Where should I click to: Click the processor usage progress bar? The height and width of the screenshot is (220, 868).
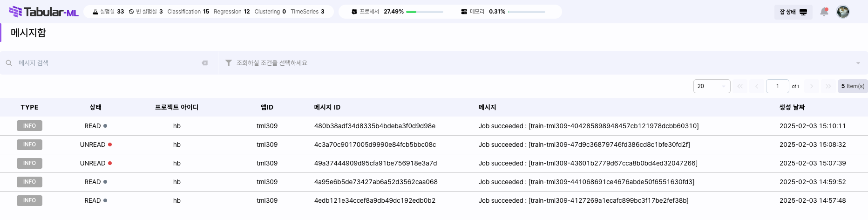point(424,12)
